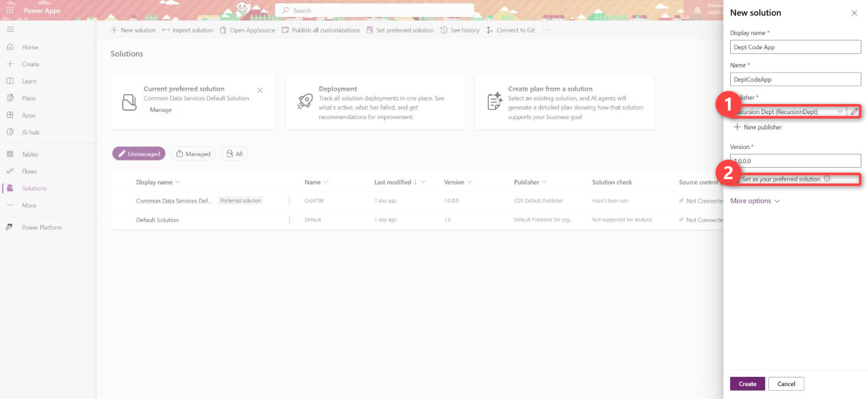Open Power Platform from the sidebar
868x399 pixels.
42,227
